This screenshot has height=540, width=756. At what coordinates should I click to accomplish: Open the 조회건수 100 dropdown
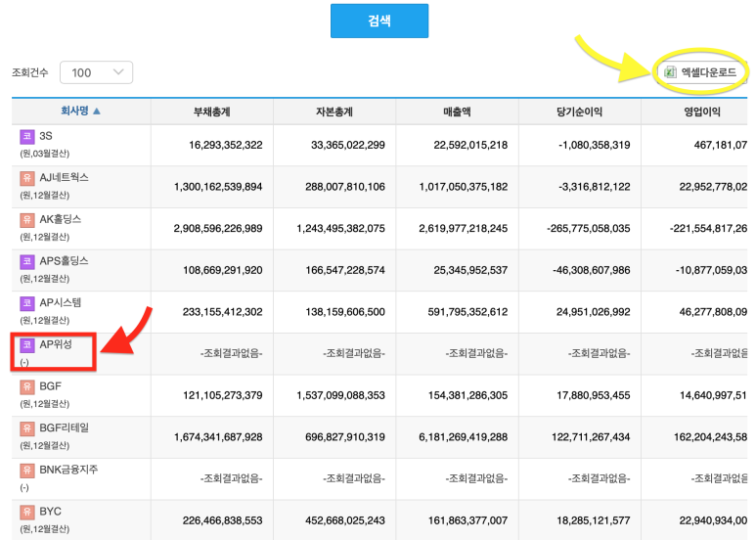(x=97, y=72)
